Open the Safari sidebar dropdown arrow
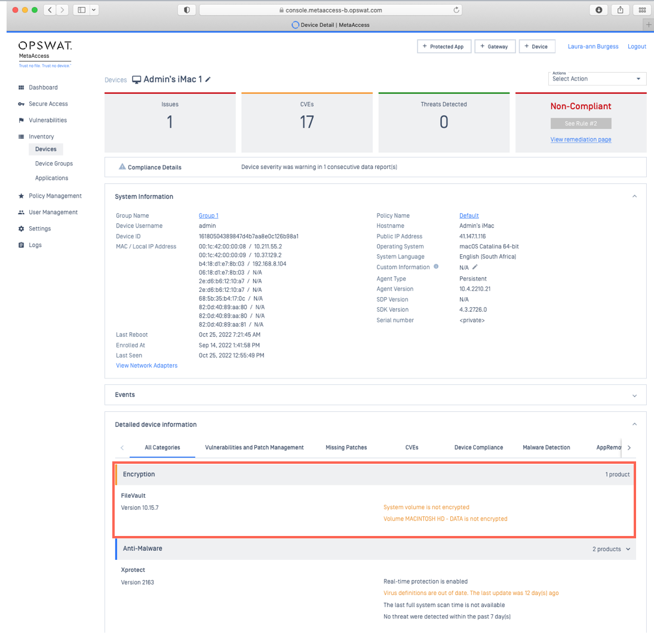The height and width of the screenshot is (644, 654). click(94, 10)
